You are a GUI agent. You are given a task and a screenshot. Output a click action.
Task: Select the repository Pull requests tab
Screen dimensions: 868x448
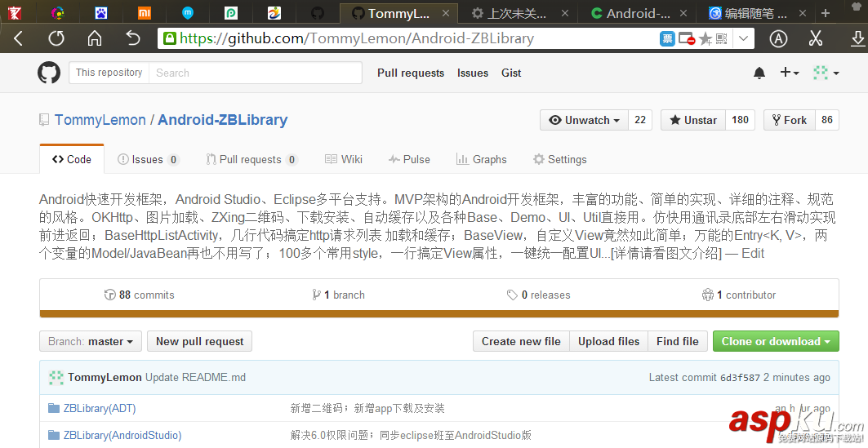(x=251, y=159)
